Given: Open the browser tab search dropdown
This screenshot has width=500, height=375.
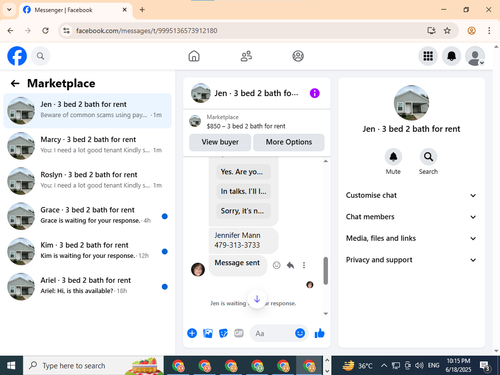Looking at the screenshot, I should pos(9,10).
